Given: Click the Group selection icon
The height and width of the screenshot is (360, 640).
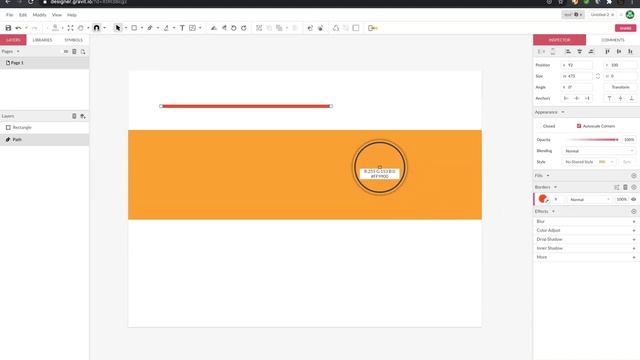Looking at the screenshot, I should 259,28.
